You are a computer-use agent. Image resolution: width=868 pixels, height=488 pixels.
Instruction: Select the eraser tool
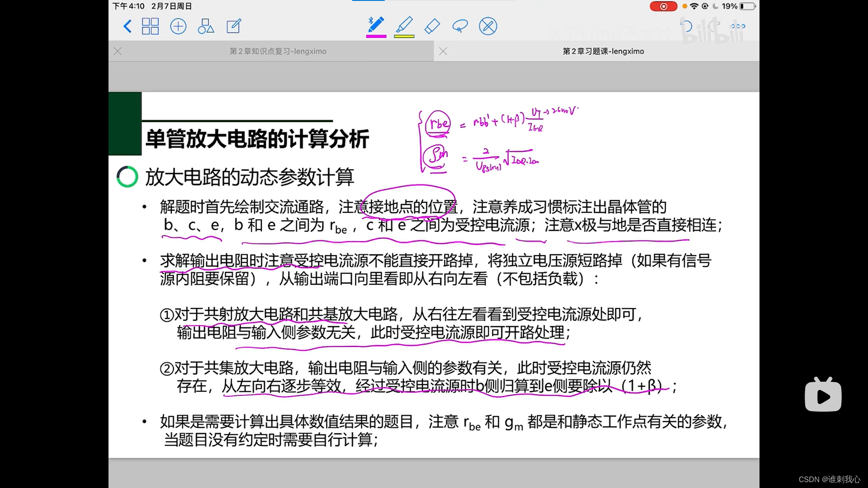432,26
